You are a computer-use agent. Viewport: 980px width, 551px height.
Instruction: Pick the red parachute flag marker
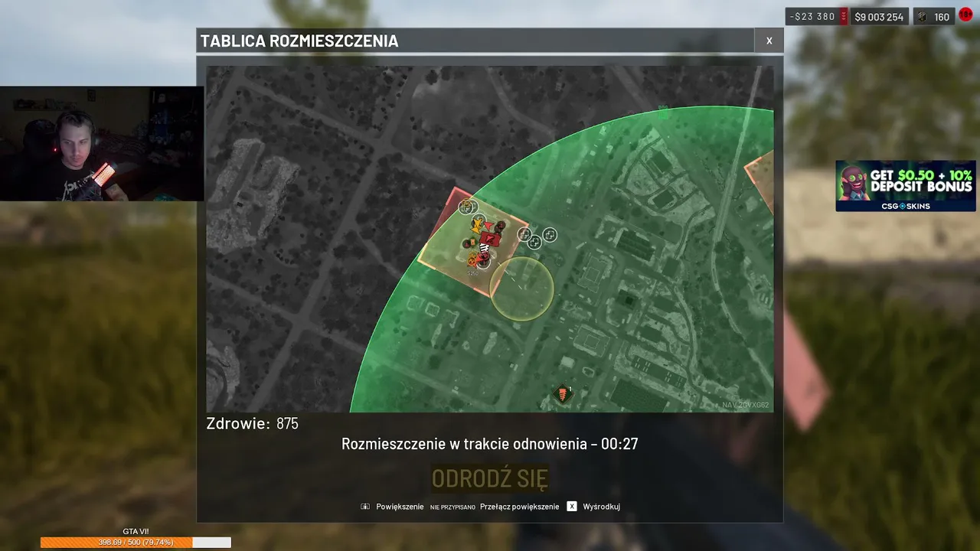(x=491, y=238)
